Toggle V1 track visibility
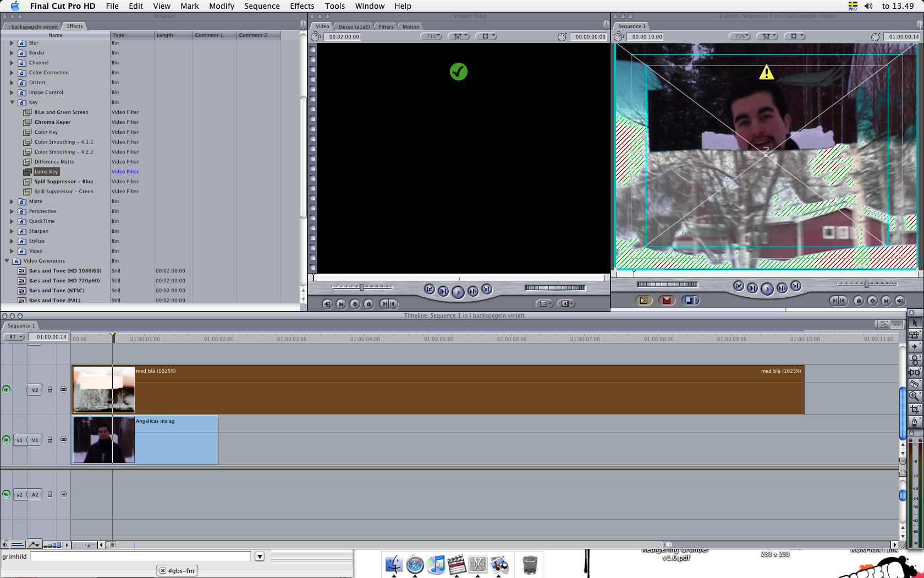Screen dimensions: 924x578 pyautogui.click(x=6, y=440)
